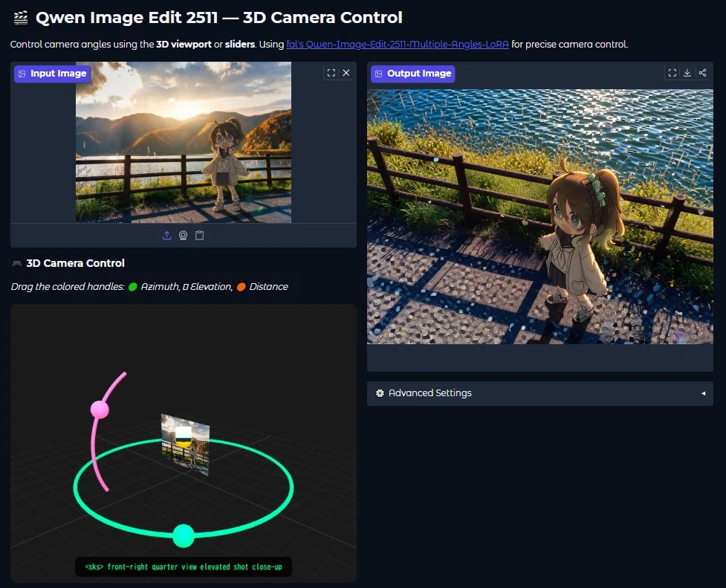Click the upload file icon below input image
Viewport: 726px width, 588px height.
click(x=167, y=236)
